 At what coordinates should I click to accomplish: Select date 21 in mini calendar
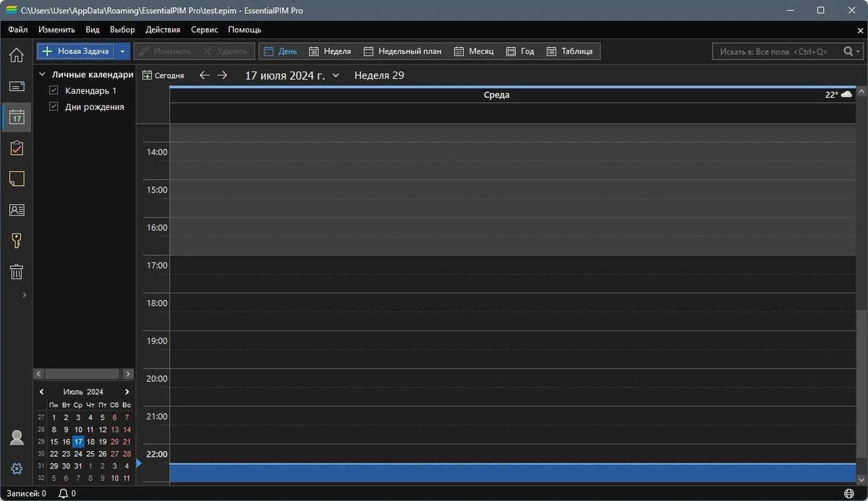(127, 442)
